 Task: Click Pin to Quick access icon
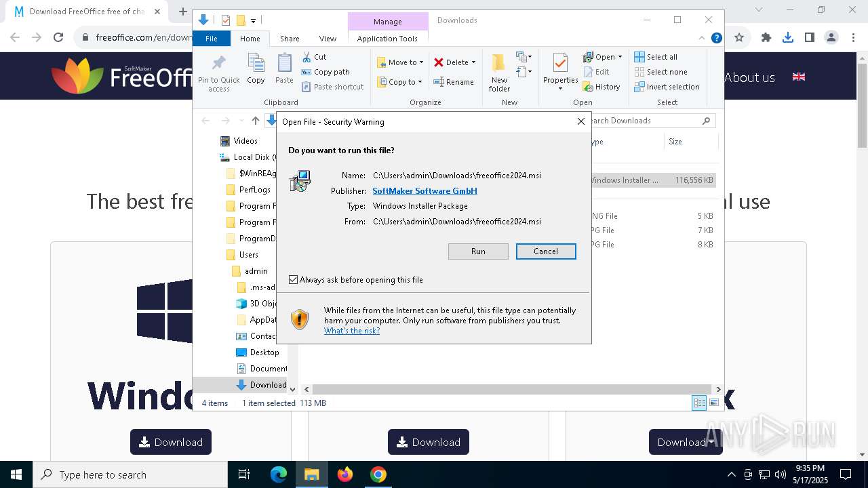(218, 73)
